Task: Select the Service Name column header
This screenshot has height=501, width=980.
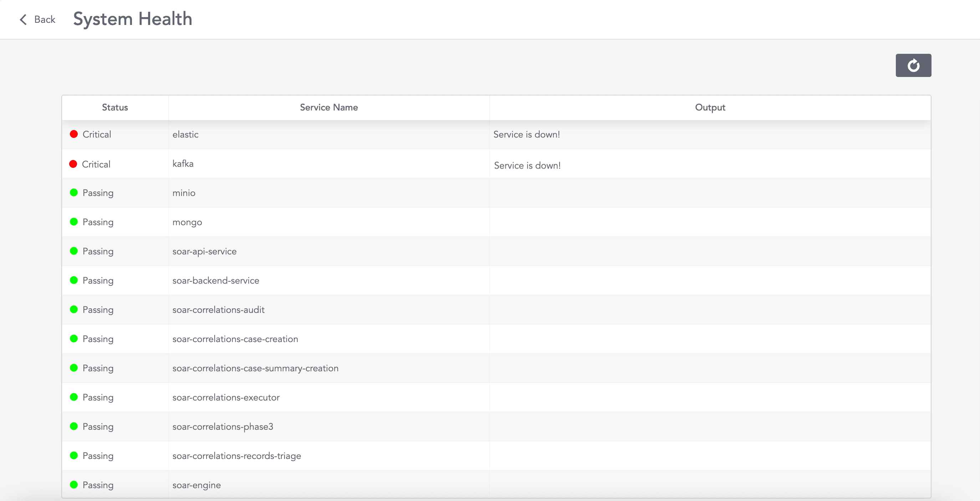Action: point(329,107)
